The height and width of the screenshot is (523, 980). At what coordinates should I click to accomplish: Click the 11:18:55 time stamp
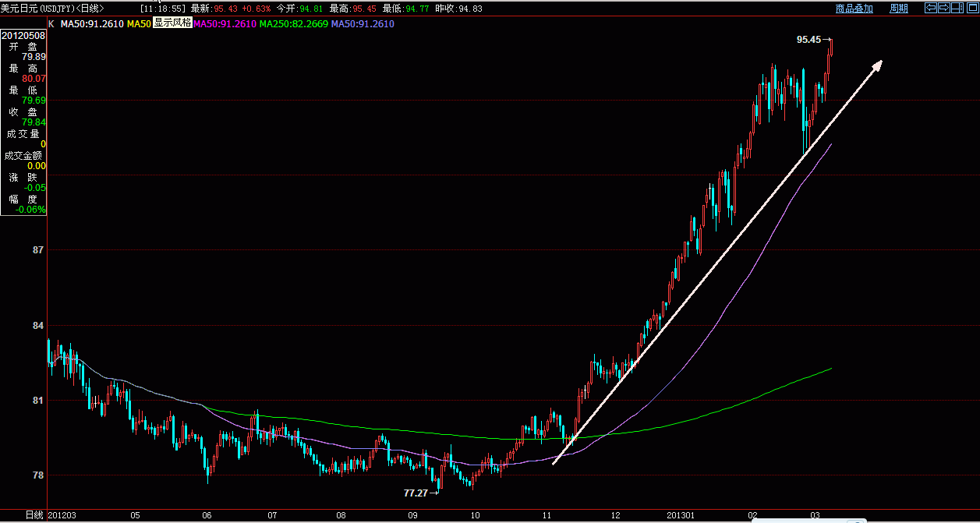163,8
